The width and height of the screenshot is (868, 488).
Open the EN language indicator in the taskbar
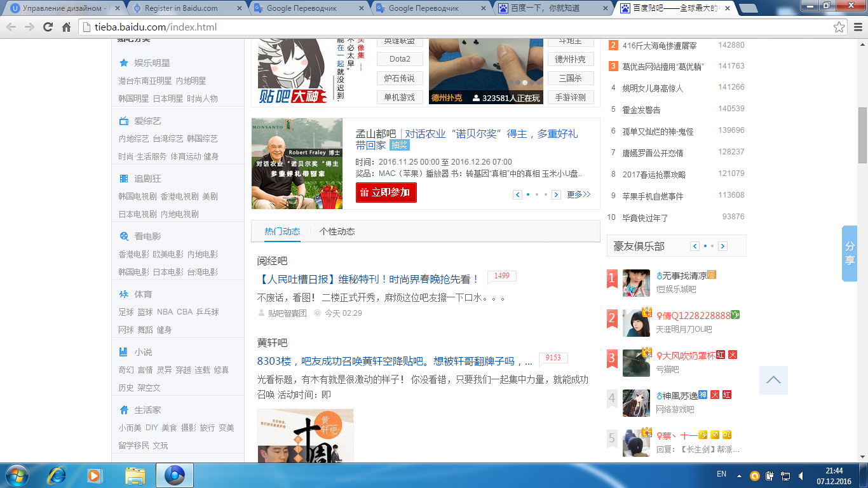[721, 474]
